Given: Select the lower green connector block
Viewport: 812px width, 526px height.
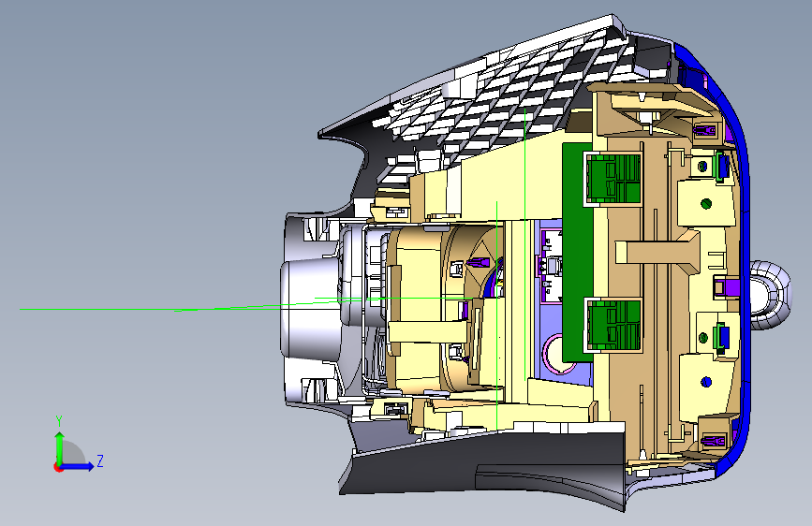Looking at the screenshot, I should click(613, 325).
